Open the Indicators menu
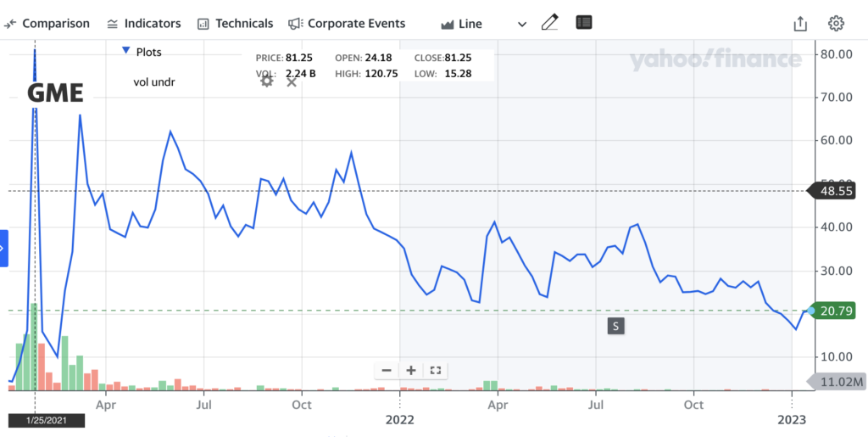868x437 pixels. [144, 23]
